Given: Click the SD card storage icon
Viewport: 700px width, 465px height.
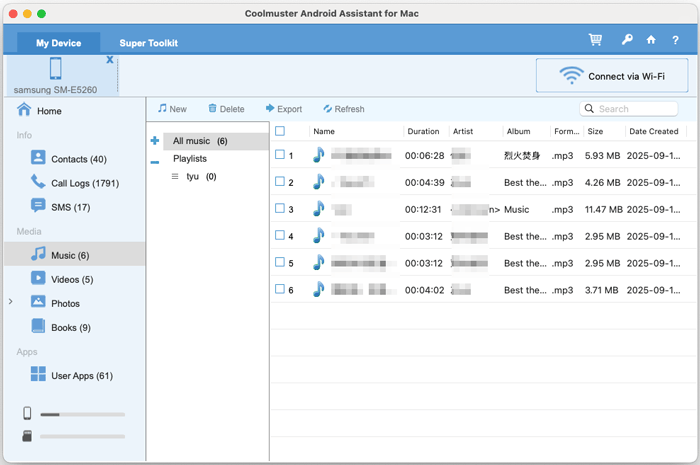Looking at the screenshot, I should 27,436.
